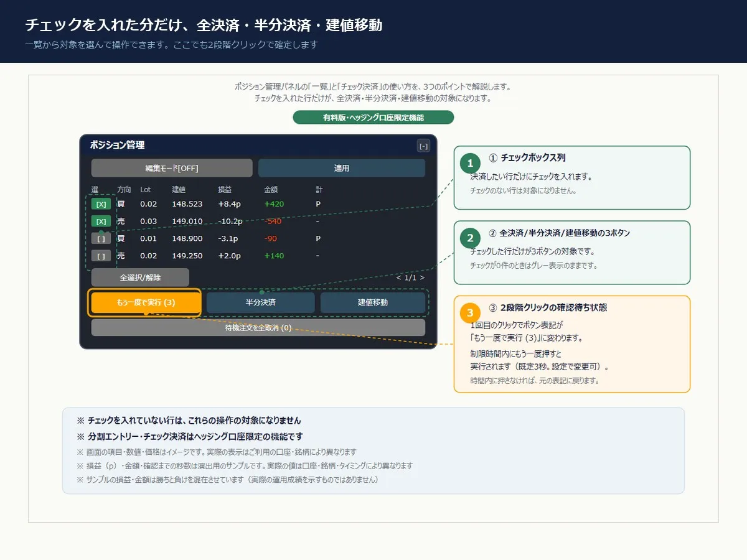This screenshot has width=747, height=560.
Task: Click the -90 amount value
Action: click(271, 238)
